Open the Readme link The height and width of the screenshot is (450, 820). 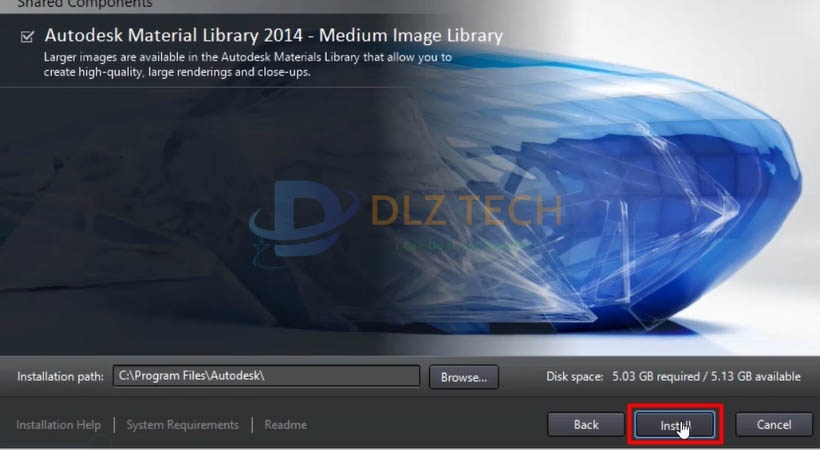[x=286, y=425]
